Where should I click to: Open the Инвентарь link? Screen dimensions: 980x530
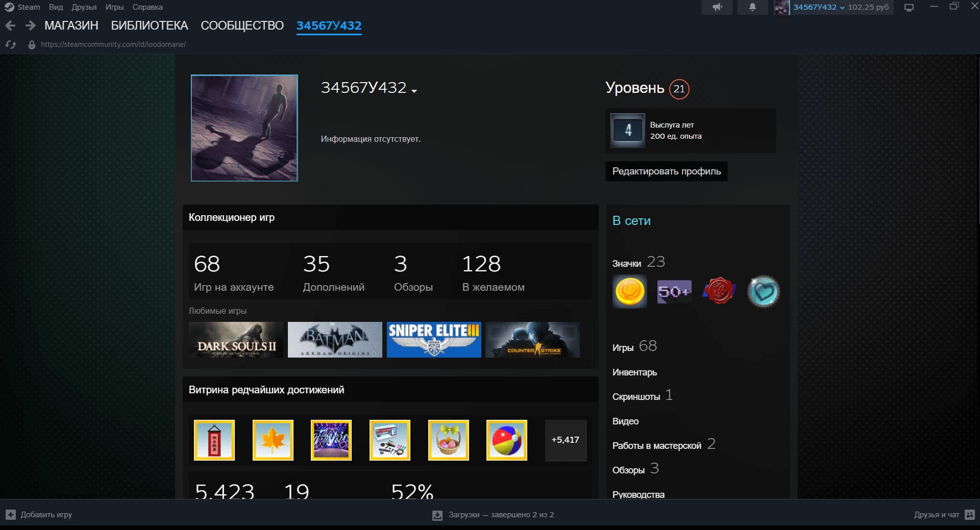click(634, 372)
